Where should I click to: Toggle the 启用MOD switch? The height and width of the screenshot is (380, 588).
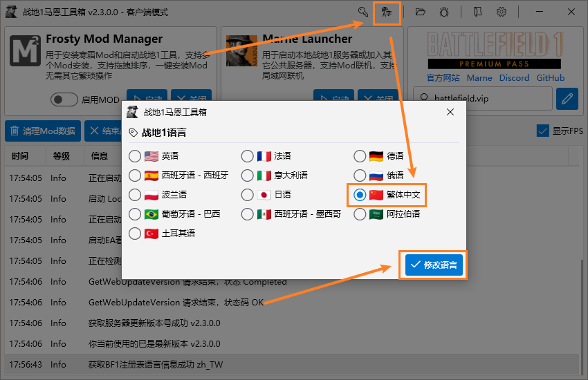coord(64,99)
